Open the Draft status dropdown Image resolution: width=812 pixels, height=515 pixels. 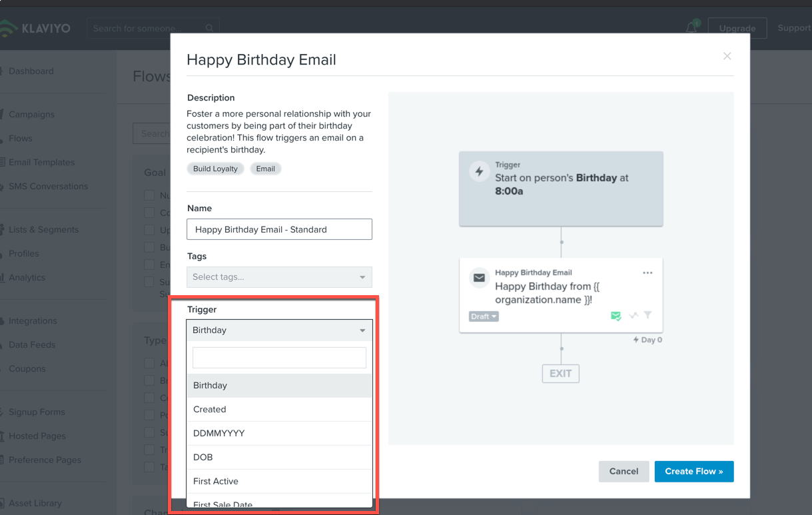pos(484,316)
